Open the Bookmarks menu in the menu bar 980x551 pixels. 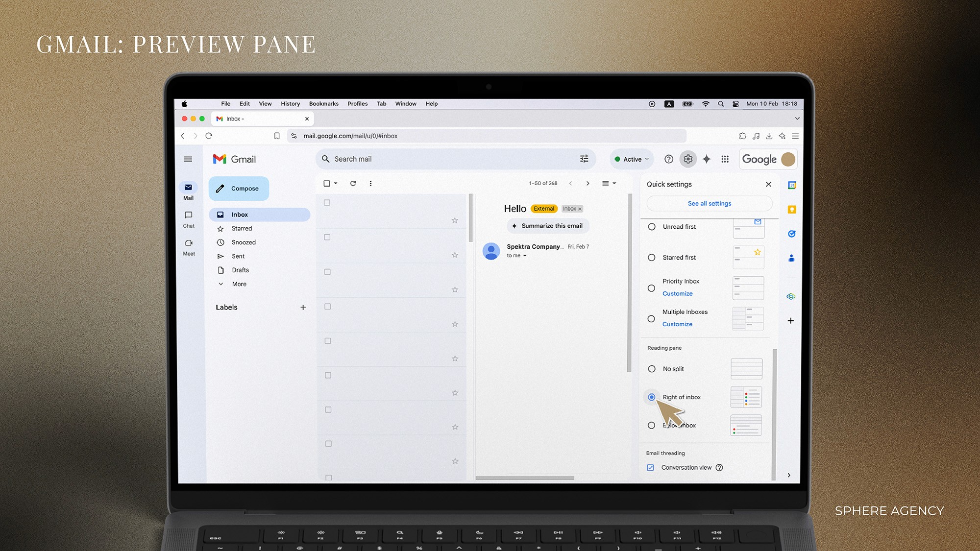pos(323,103)
